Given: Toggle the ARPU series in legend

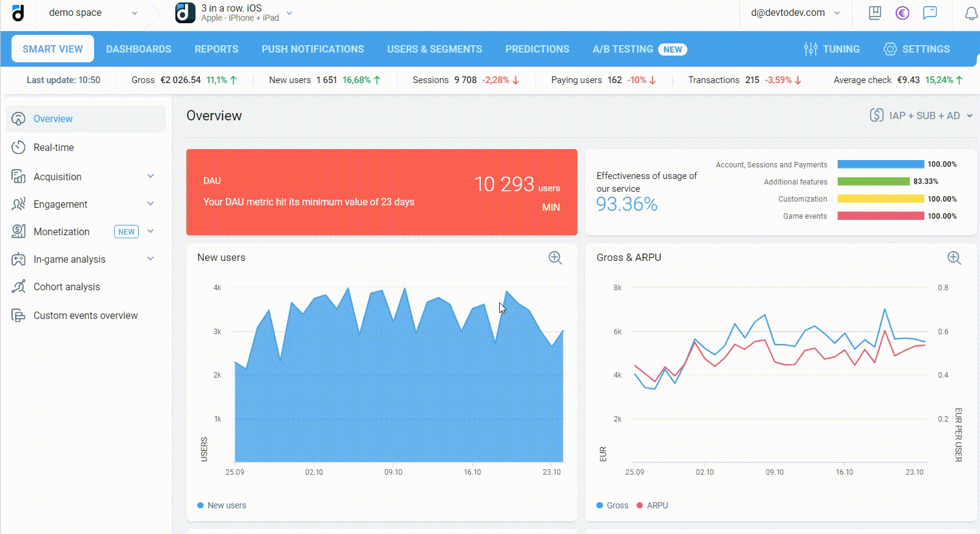Looking at the screenshot, I should tap(652, 505).
